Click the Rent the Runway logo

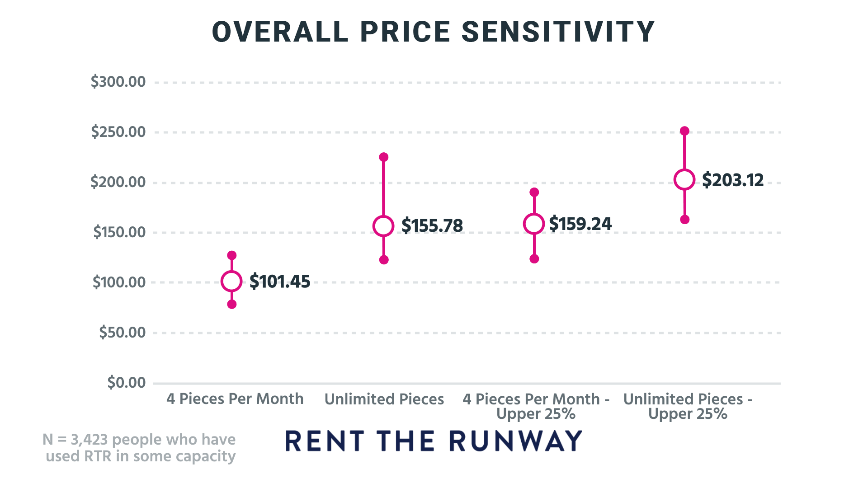pyautogui.click(x=434, y=441)
